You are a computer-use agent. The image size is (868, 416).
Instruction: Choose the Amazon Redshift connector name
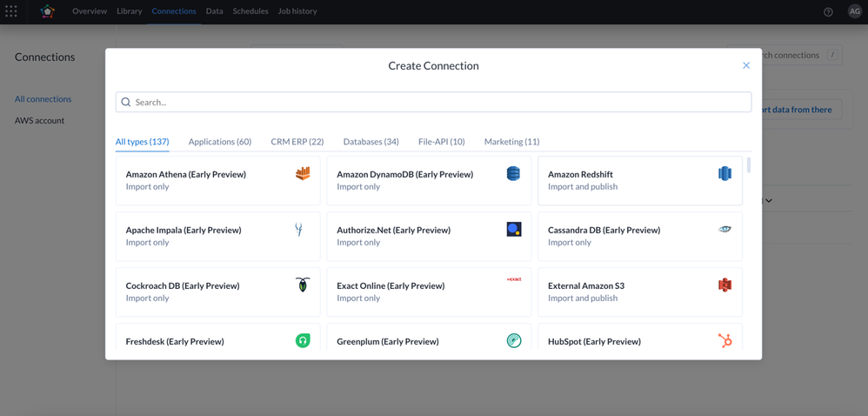(x=580, y=174)
